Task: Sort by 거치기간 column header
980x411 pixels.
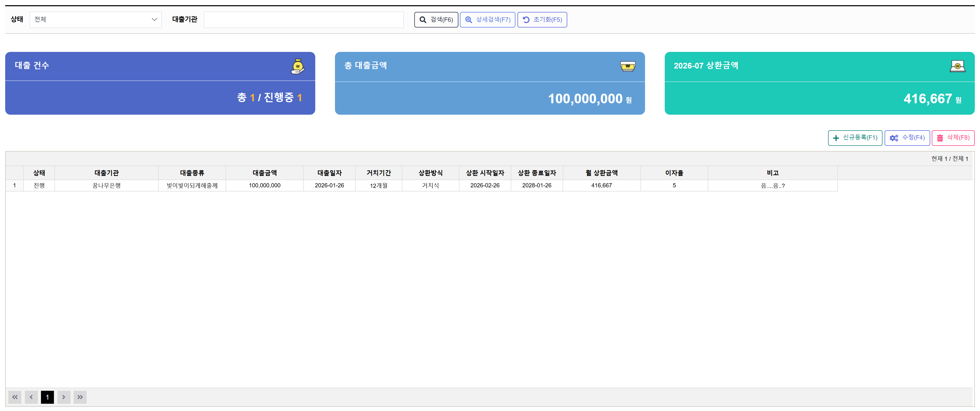Action: coord(379,173)
